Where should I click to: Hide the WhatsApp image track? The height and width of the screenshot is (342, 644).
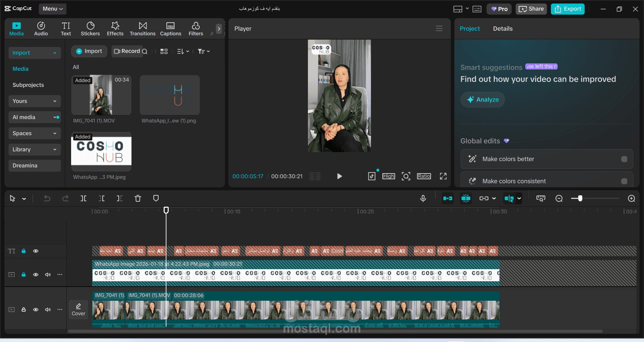pyautogui.click(x=36, y=275)
